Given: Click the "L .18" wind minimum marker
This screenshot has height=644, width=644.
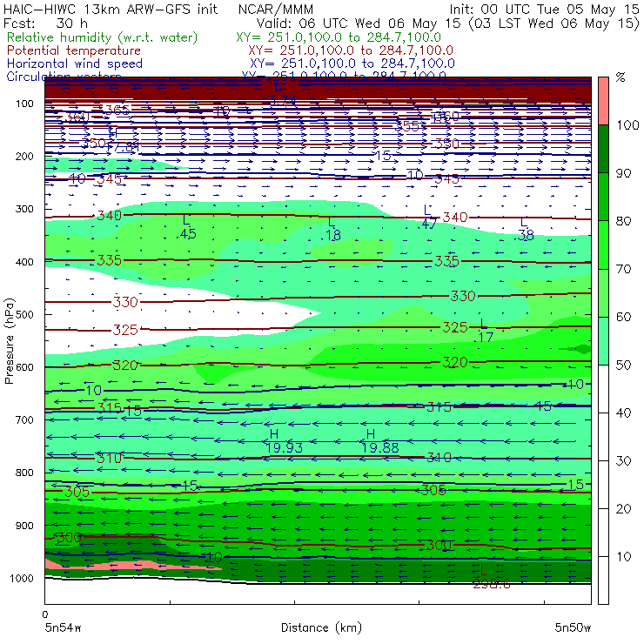Looking at the screenshot, I should (x=332, y=229).
